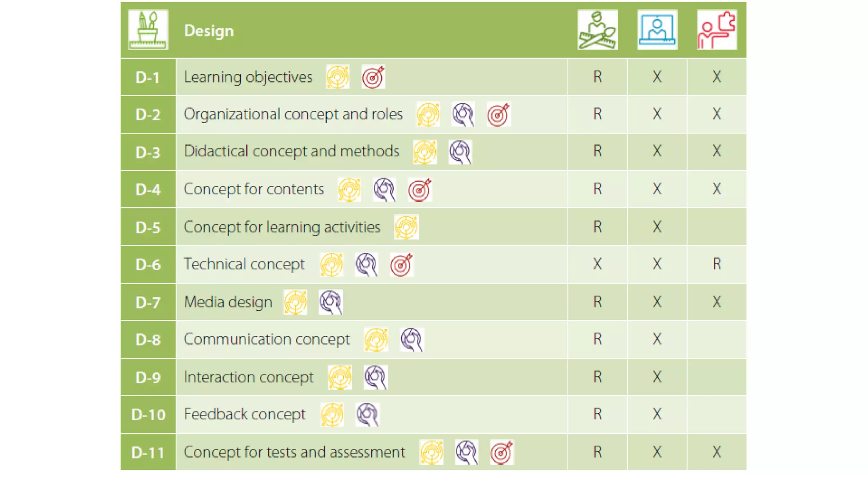Click the Interaction concept text
The image size is (868, 488).
click(248, 377)
